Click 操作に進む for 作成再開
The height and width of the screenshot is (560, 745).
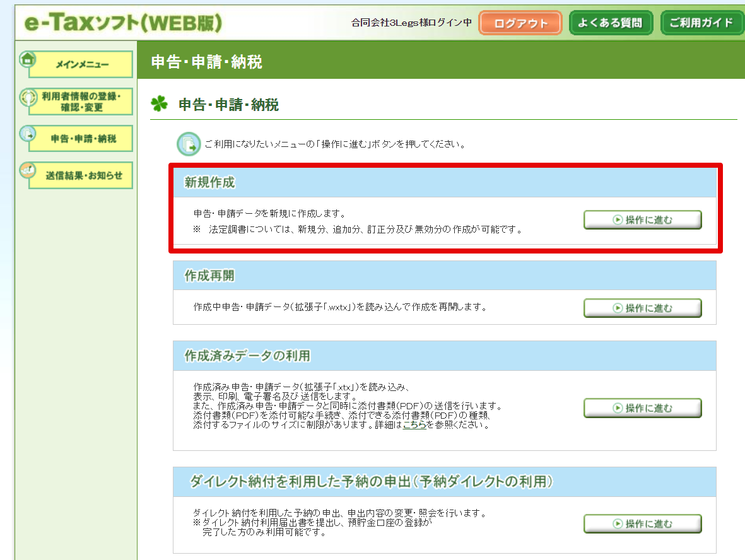pos(642,308)
